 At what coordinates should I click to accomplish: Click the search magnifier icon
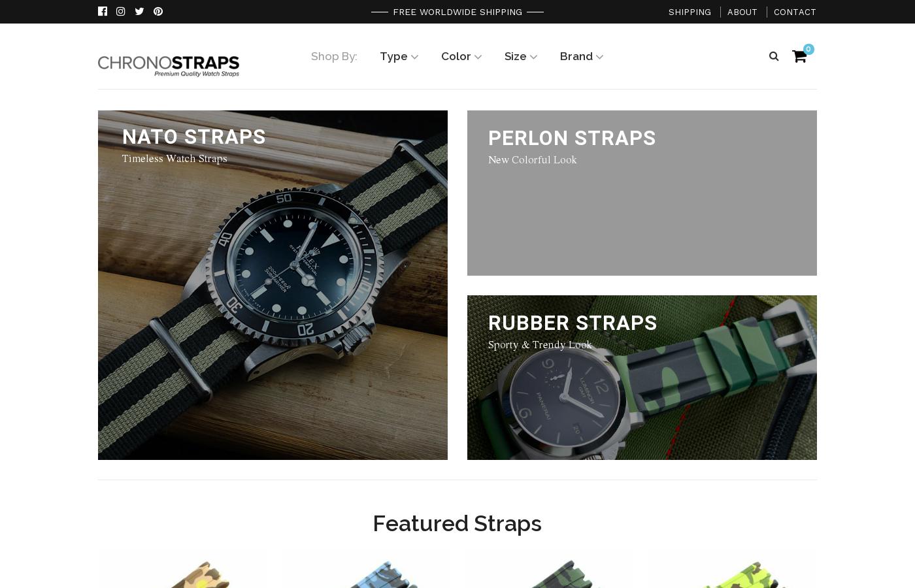(x=774, y=56)
